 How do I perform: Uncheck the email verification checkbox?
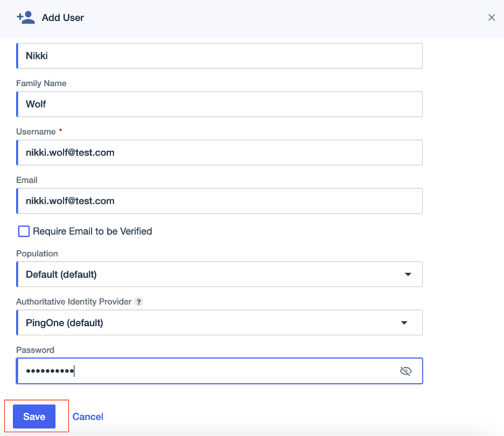[23, 231]
